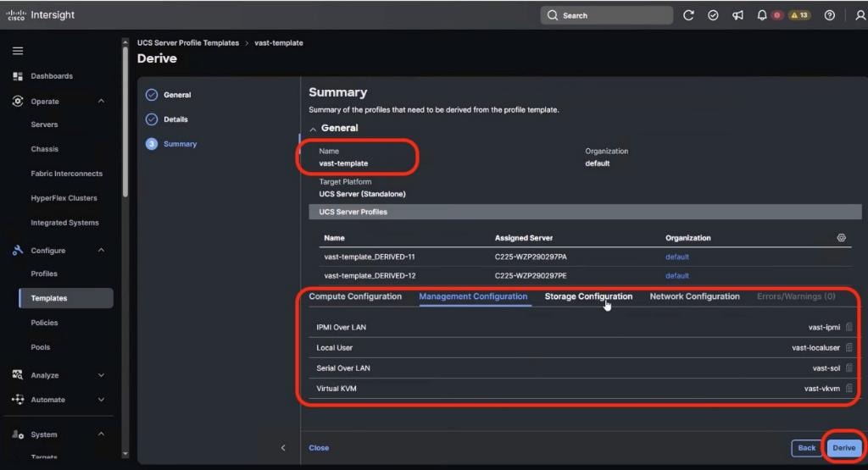Expand the Automate menu section
The width and height of the screenshot is (868, 470).
[102, 399]
